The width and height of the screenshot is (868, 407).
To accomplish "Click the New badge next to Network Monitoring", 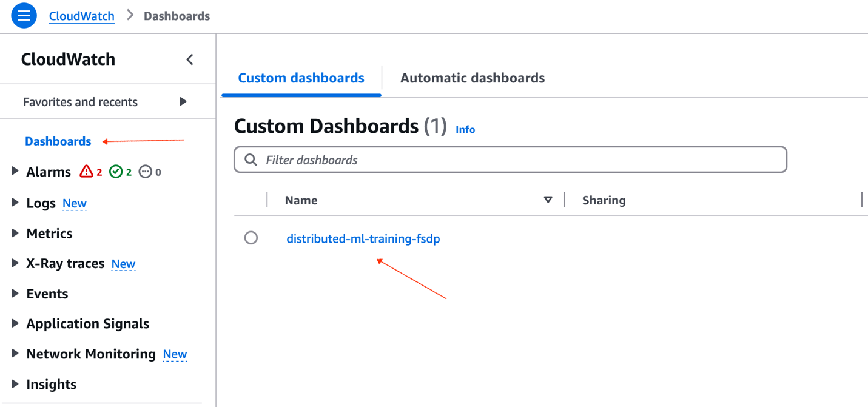I will coord(175,354).
